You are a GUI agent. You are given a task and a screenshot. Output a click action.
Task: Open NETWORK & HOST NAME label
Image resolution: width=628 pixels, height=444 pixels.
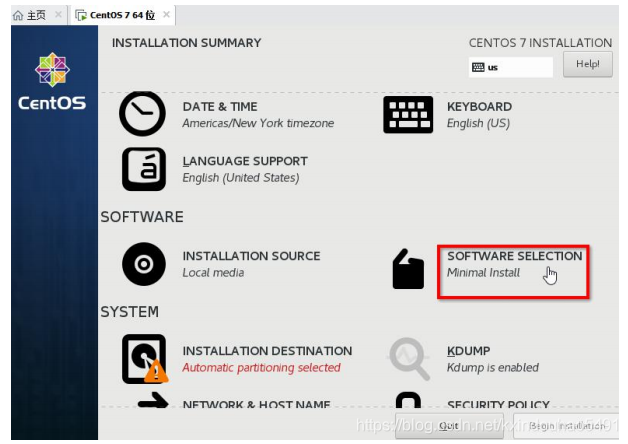pyautogui.click(x=257, y=404)
